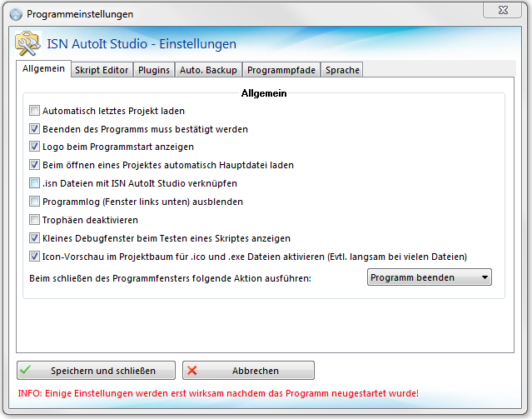532x419 pixels.
Task: Open the 'Programm beenden' dropdown
Action: 430,277
